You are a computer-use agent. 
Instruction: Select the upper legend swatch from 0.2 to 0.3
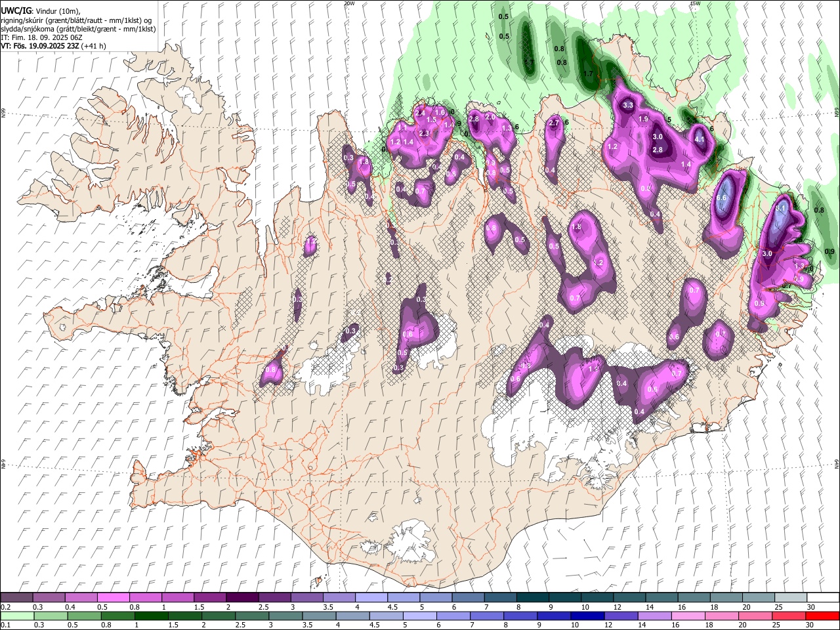click(x=16, y=597)
